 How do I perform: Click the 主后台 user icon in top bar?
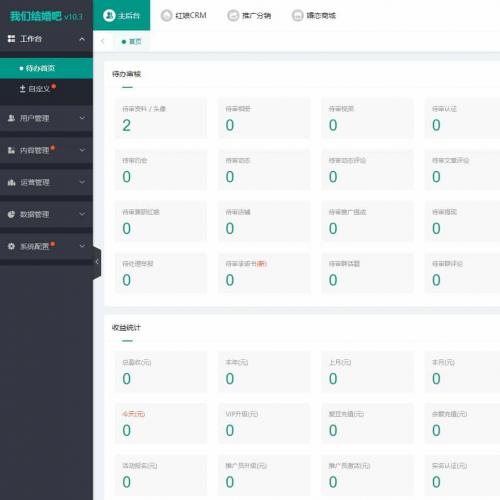pos(109,15)
